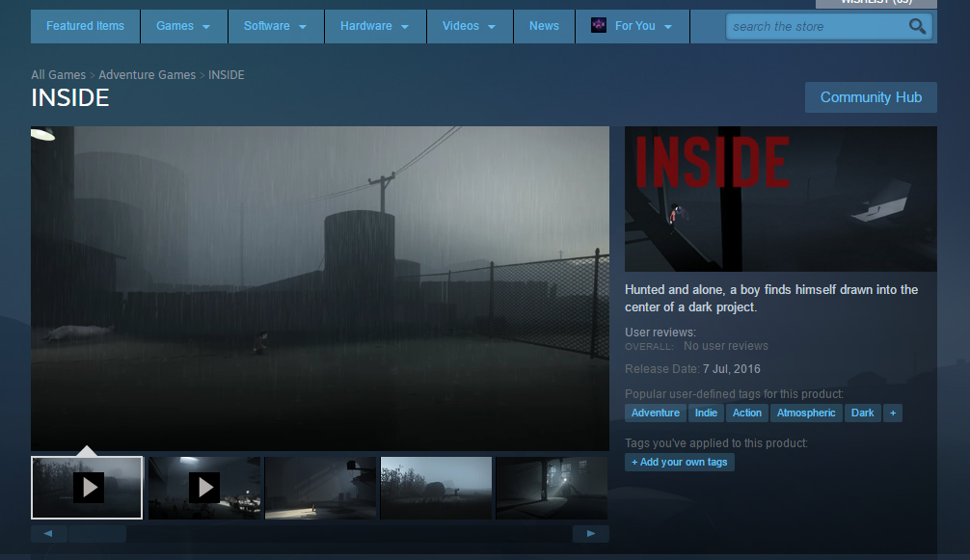Select the Atmospheric tag
This screenshot has height=560, width=970.
pos(806,413)
